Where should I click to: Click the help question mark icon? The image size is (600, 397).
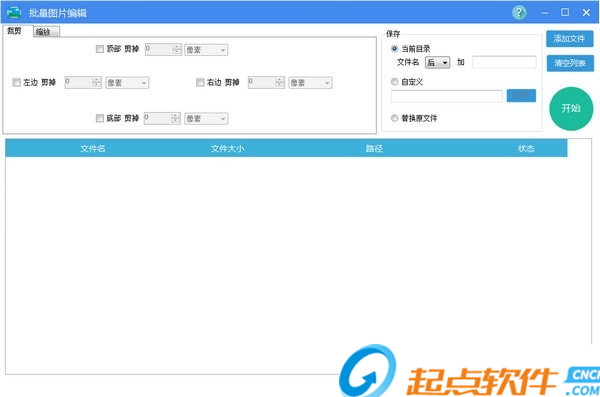pyautogui.click(x=519, y=13)
